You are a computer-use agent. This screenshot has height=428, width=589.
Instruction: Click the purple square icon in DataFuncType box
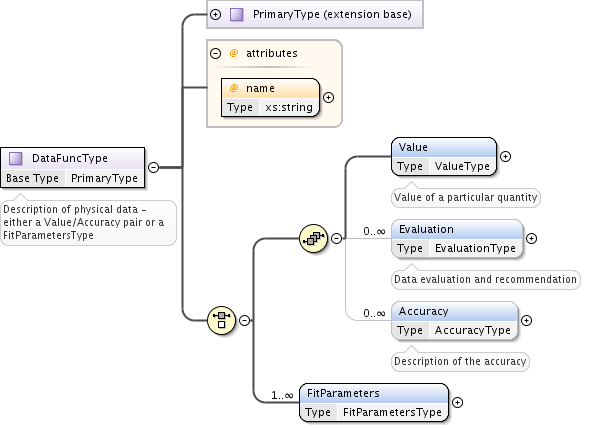tap(16, 158)
